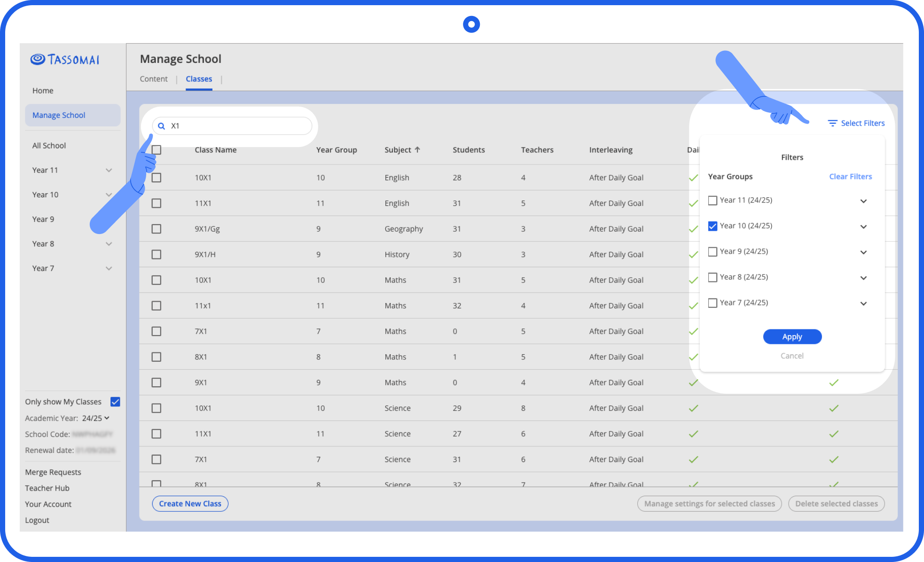Check the Year 8 (24/25) filter
This screenshot has width=924, height=562.
(x=713, y=277)
